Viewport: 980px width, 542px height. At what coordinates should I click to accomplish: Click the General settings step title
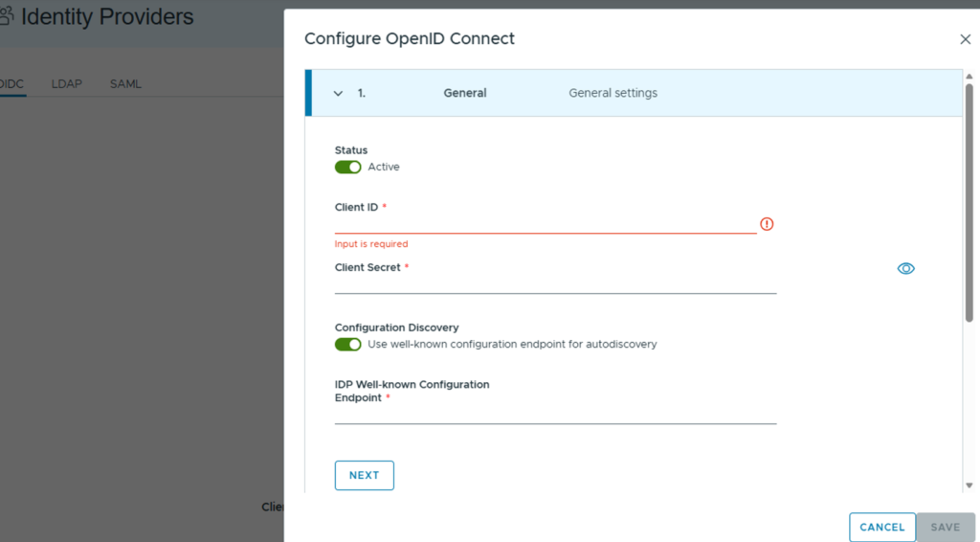pyautogui.click(x=465, y=94)
